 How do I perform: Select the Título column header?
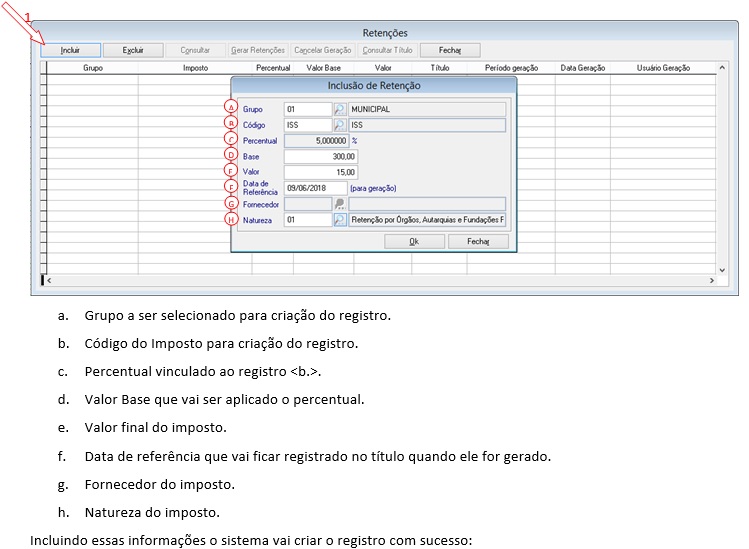439,68
